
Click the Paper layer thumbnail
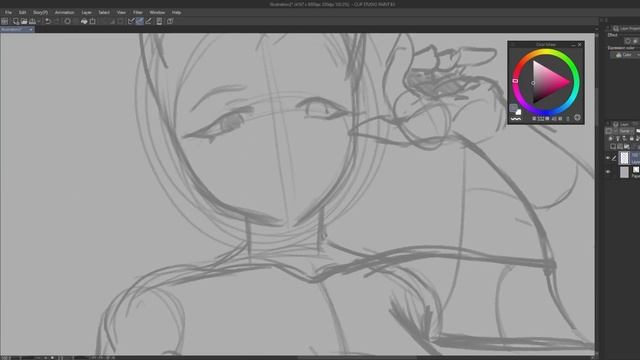(x=624, y=172)
